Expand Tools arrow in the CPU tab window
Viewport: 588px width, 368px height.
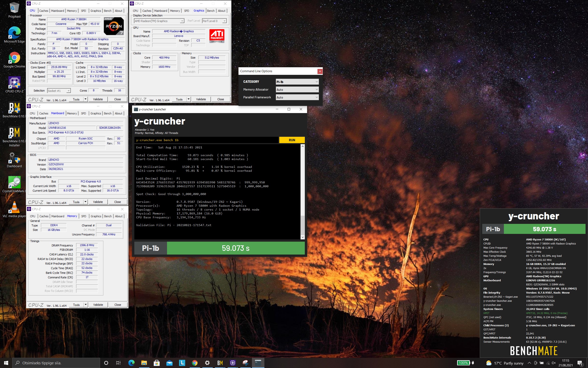[85, 99]
